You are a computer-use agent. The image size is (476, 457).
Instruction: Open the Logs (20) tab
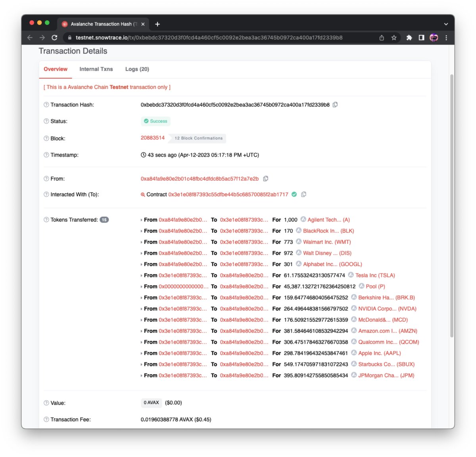point(137,69)
